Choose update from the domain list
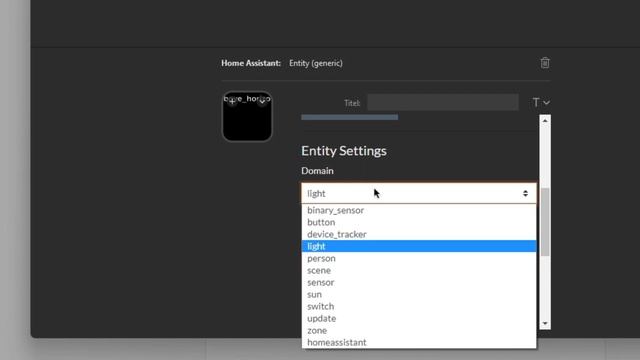640x360 pixels. pos(419,318)
